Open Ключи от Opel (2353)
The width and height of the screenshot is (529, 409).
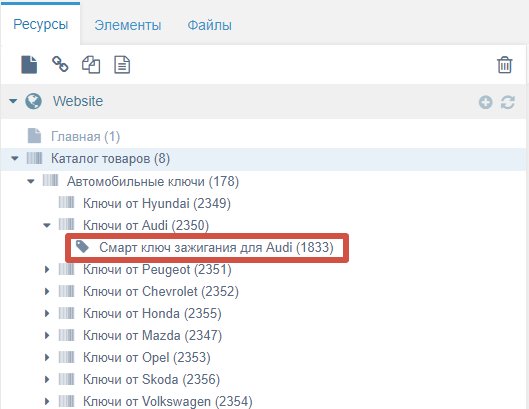click(147, 358)
